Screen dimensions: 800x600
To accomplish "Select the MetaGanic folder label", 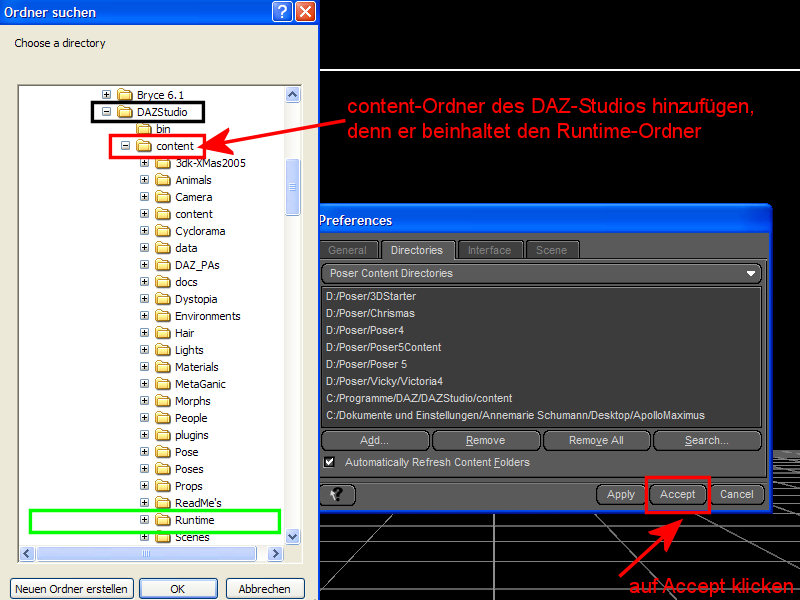I will click(200, 384).
